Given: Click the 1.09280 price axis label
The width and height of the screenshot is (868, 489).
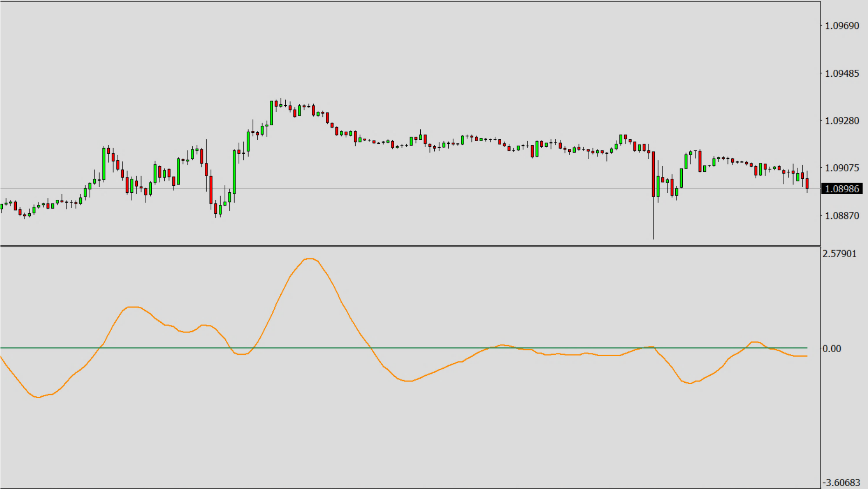Looking at the screenshot, I should [x=842, y=121].
